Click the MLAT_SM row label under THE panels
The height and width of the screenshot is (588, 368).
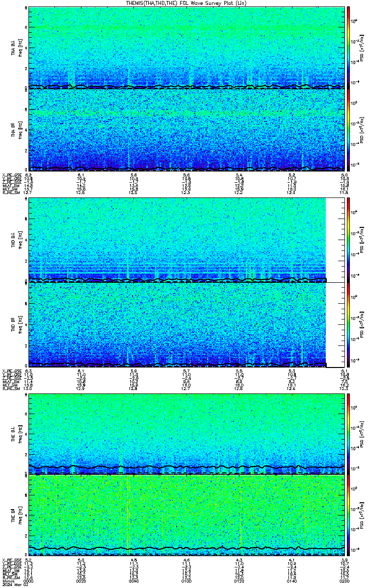click(x=10, y=570)
